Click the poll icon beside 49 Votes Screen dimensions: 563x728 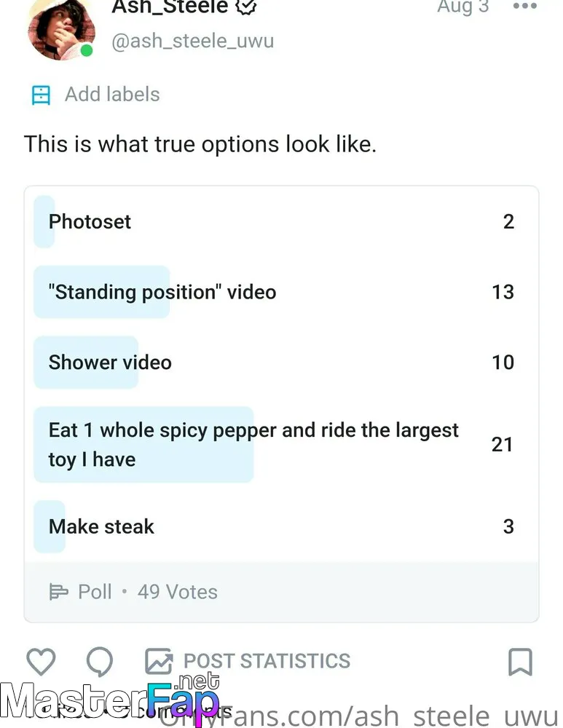pyautogui.click(x=58, y=592)
